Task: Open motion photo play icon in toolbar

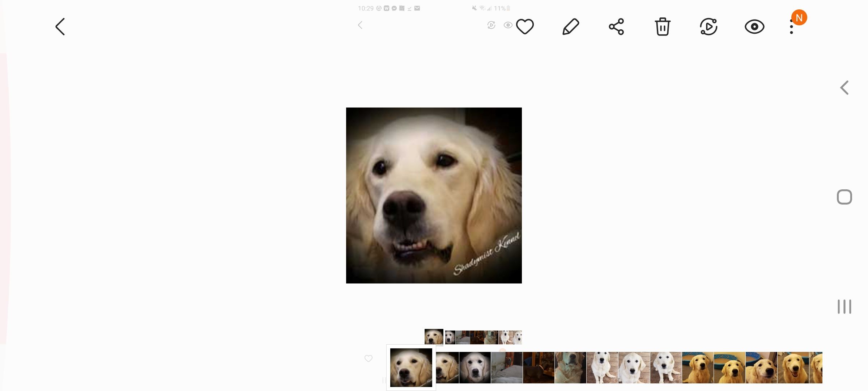Action: 709,27
